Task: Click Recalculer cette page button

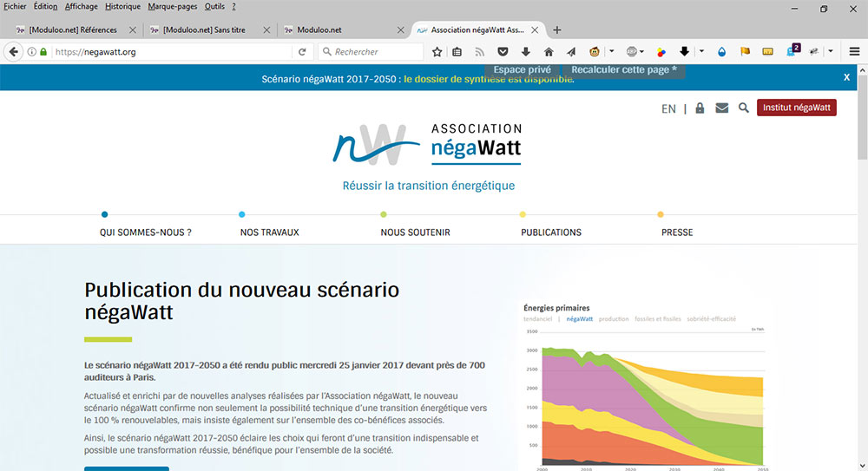Action: pyautogui.click(x=624, y=69)
